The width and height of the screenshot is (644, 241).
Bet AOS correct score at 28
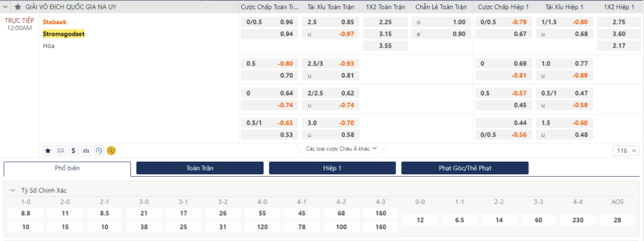[618, 220]
